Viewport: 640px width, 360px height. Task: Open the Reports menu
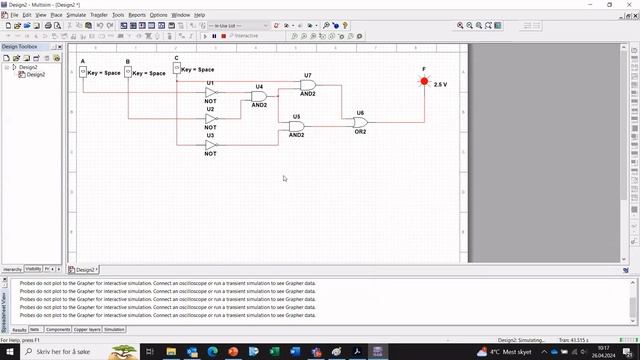point(137,15)
